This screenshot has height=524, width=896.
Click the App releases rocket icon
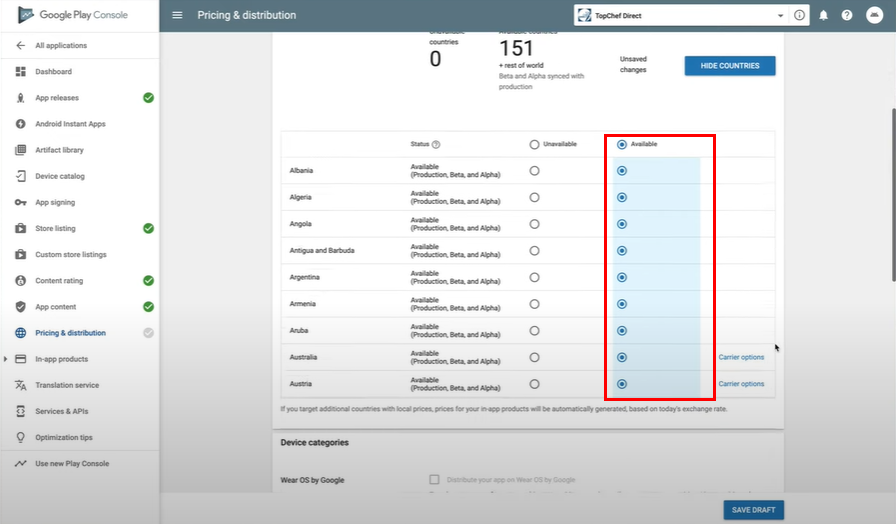[x=21, y=98]
